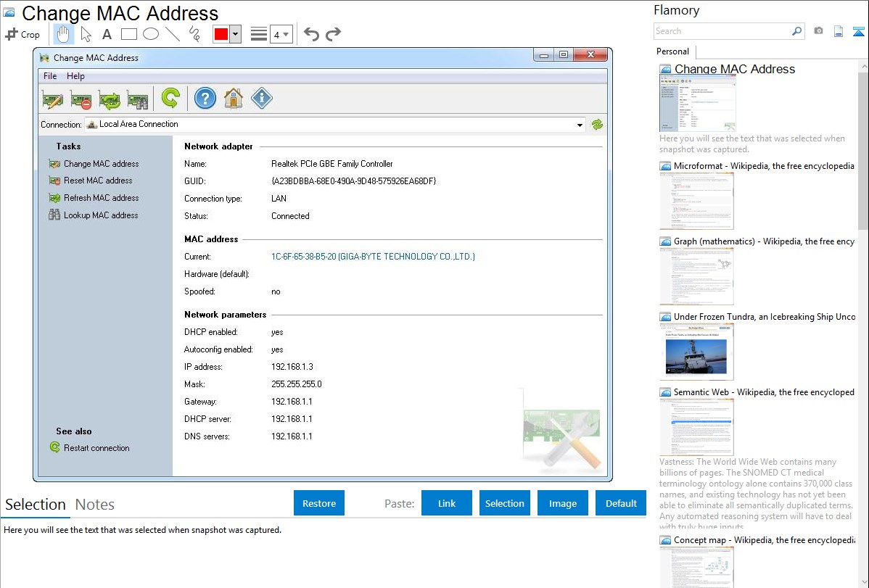Pick the rectangle drawing tool

pos(129,34)
